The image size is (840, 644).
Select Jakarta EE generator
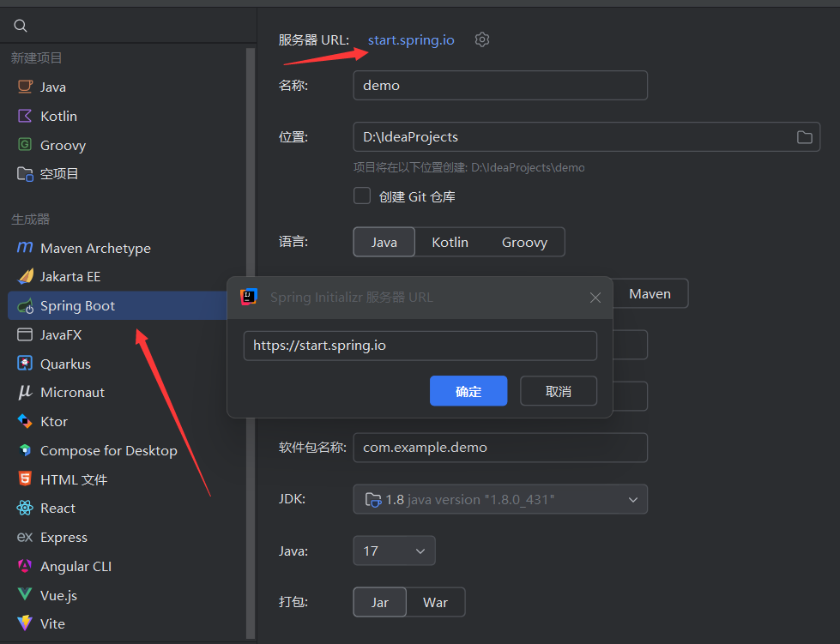coord(70,276)
